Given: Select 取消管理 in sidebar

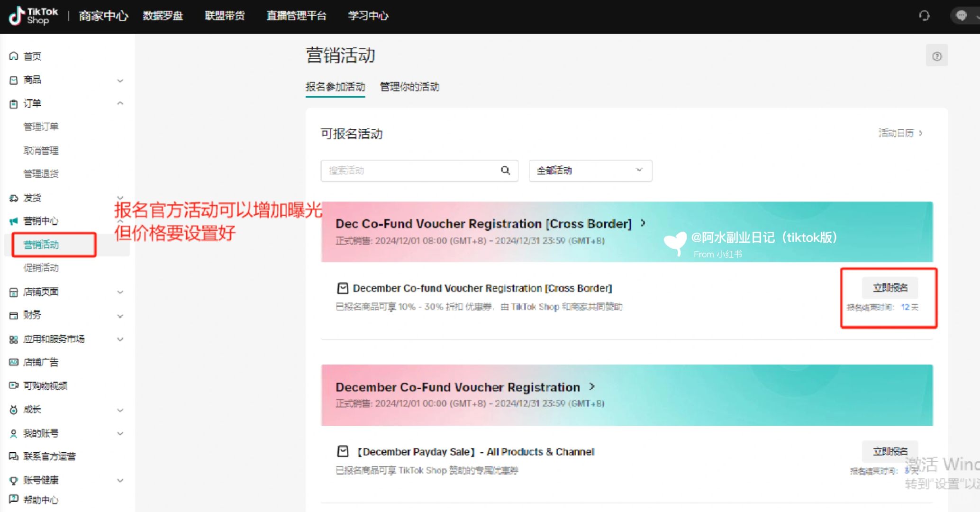Looking at the screenshot, I should pos(41,150).
